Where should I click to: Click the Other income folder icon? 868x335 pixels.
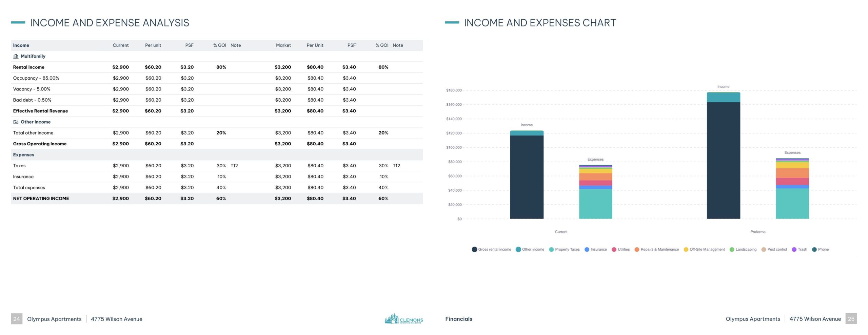coord(16,122)
